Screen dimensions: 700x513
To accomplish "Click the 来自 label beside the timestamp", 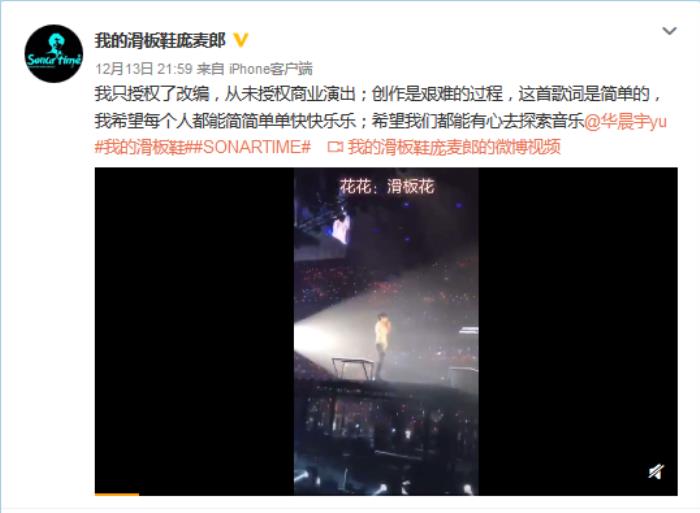I will coord(210,69).
